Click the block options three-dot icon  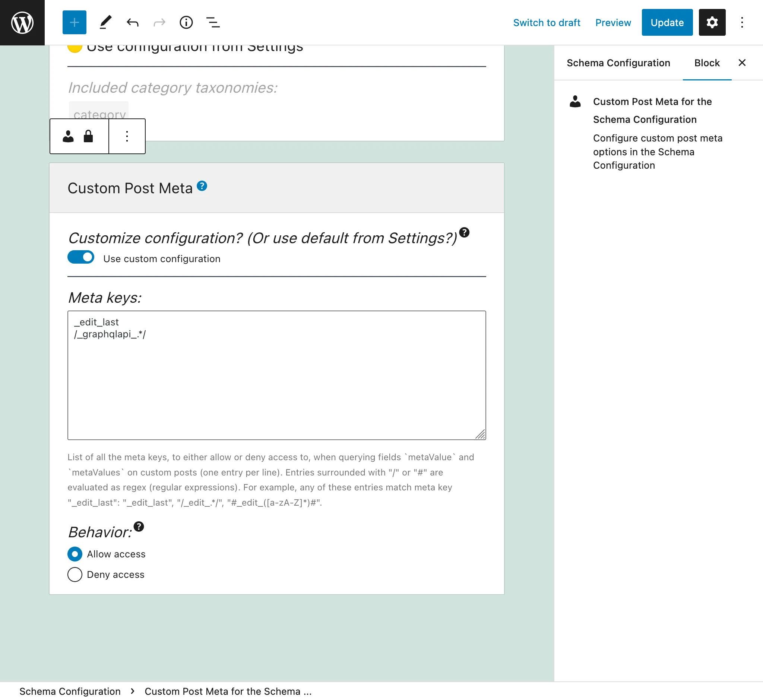point(126,136)
